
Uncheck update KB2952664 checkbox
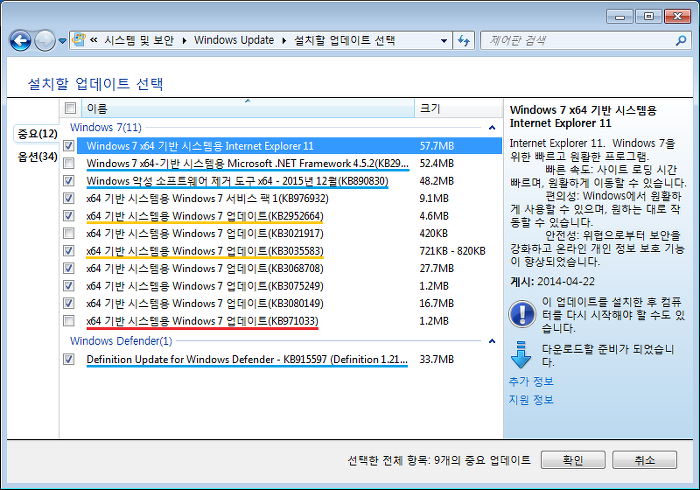click(x=69, y=216)
